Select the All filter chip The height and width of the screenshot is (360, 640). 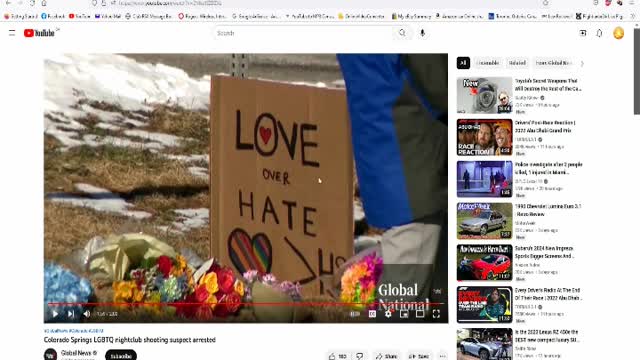coord(463,63)
